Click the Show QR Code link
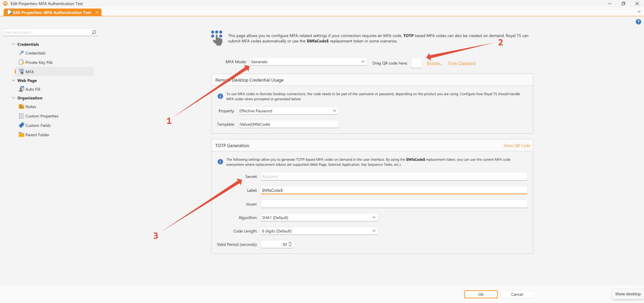644x303 pixels. coord(517,146)
